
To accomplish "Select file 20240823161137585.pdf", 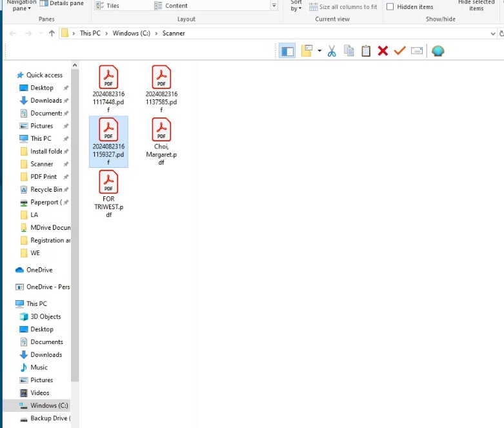I will coord(161,88).
